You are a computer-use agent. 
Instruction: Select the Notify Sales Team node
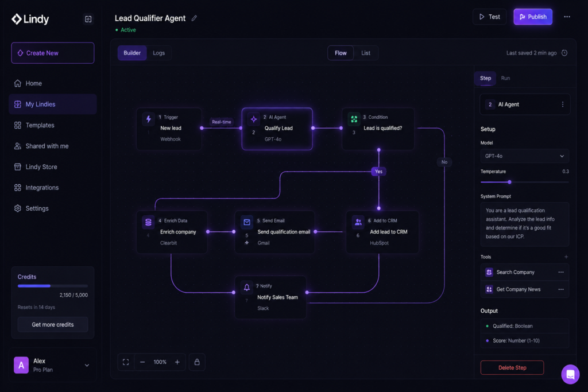point(270,297)
